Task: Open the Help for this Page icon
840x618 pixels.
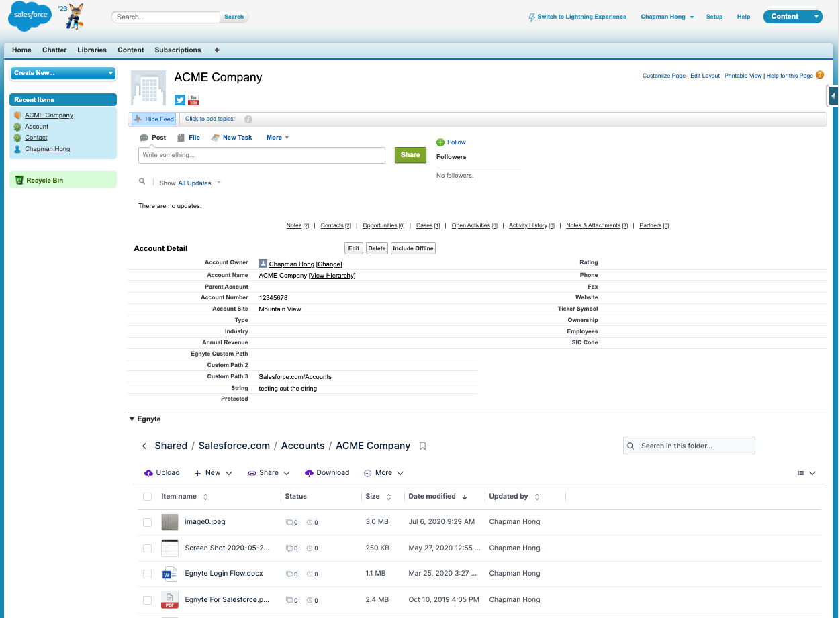Action: (820, 75)
